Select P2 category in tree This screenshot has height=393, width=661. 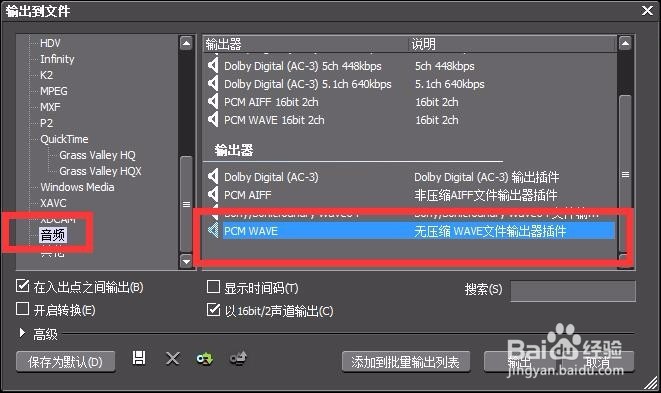pos(46,123)
